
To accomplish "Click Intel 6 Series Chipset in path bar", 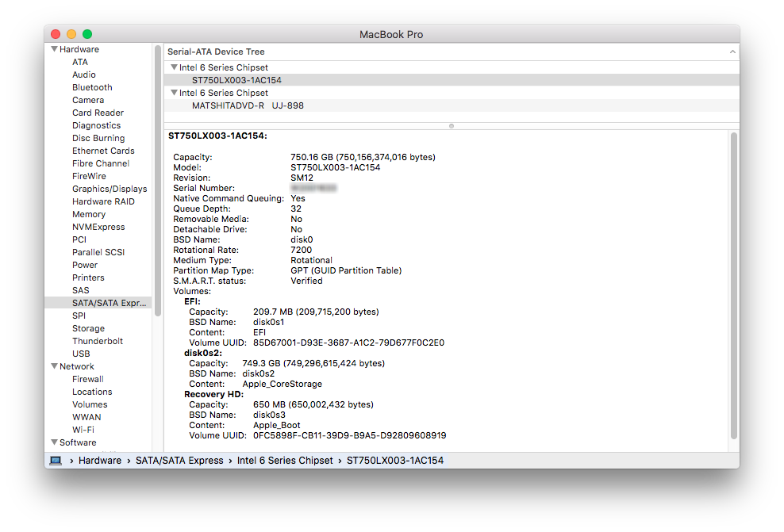I will point(285,461).
